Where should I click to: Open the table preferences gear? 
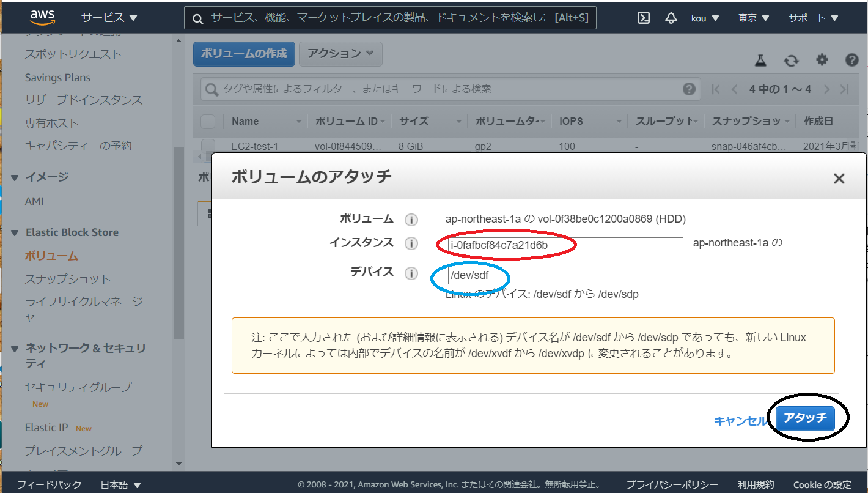[x=822, y=61]
